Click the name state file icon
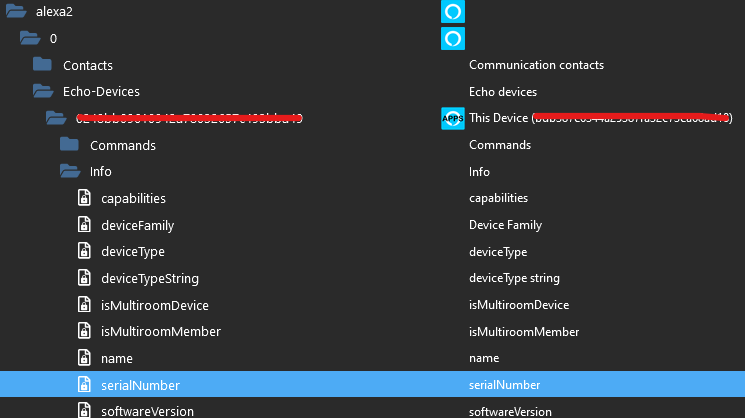The height and width of the screenshot is (418, 745). 84,358
